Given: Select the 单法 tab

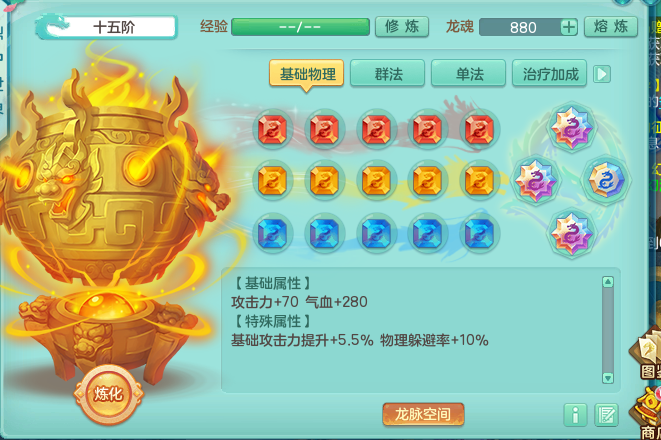Looking at the screenshot, I should pos(468,74).
